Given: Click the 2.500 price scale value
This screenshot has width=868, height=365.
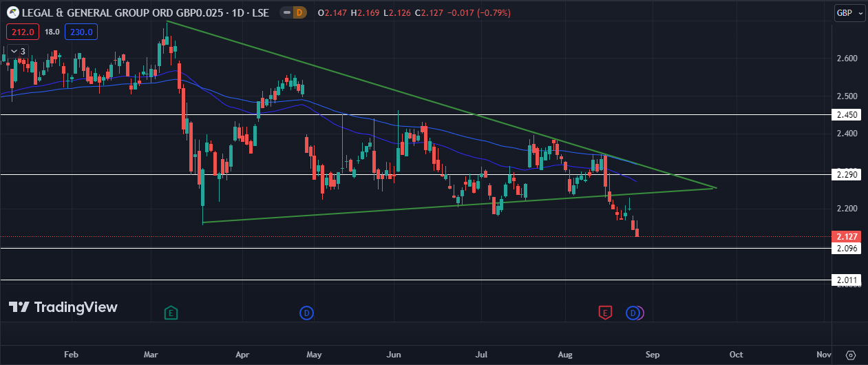Looking at the screenshot, I should point(847,96).
